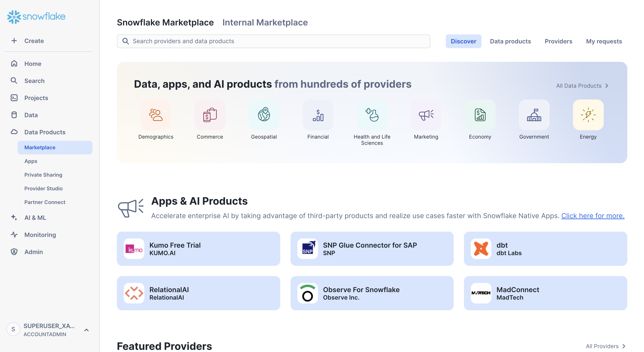Open the Kumo Free Trial card
Viewport: 644px width, 352px height.
pos(198,249)
